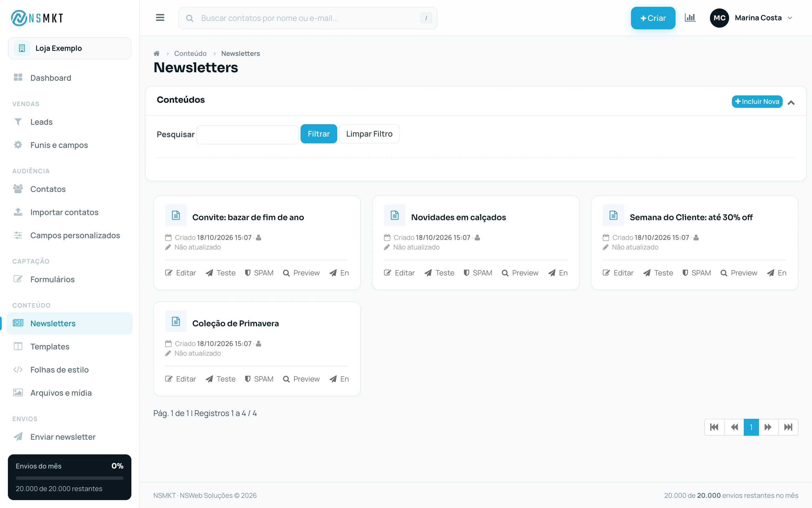Click the Envios do mês progress bar
The image size is (812, 508).
69,478
